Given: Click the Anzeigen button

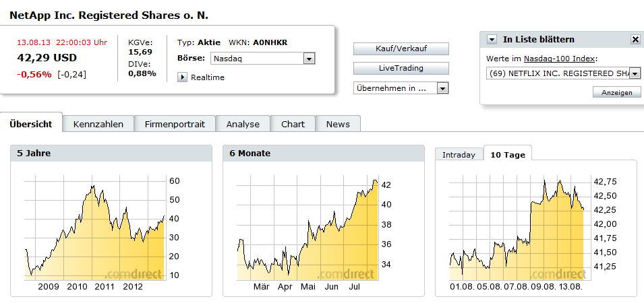Looking at the screenshot, I should 617,92.
